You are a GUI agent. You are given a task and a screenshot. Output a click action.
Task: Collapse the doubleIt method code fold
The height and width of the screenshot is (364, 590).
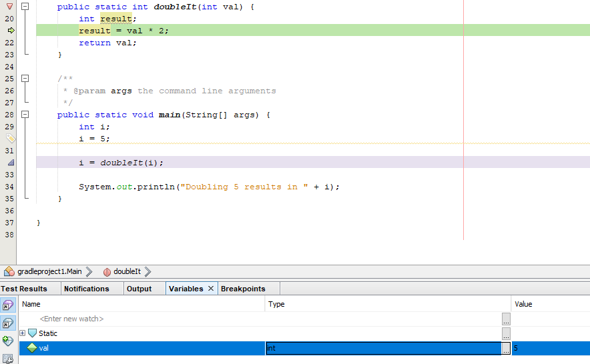[x=25, y=7]
